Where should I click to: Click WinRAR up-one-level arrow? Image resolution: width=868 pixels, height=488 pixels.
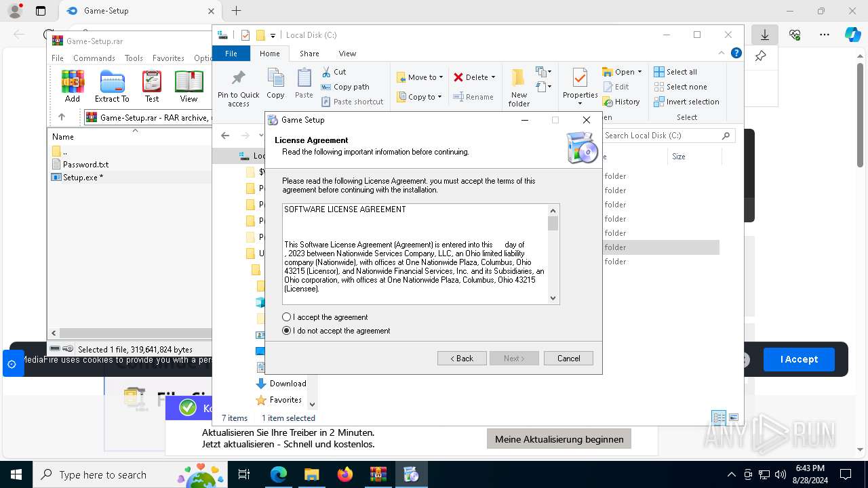point(61,117)
